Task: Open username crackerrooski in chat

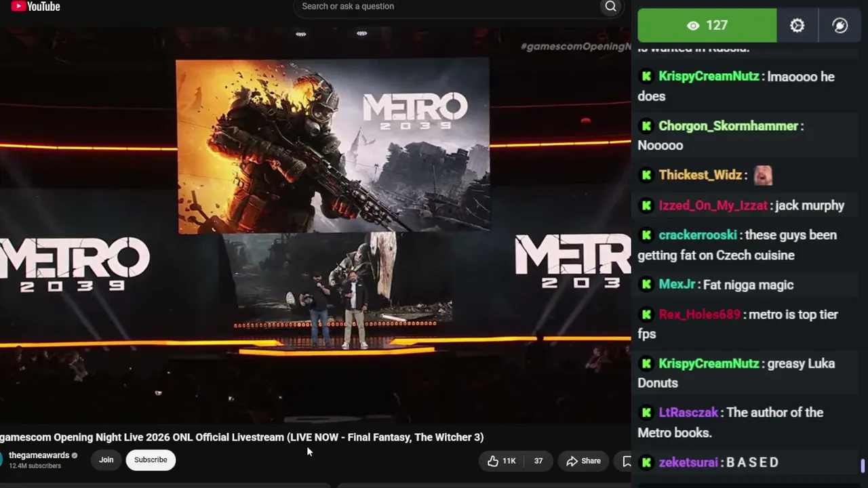Action: [x=698, y=235]
